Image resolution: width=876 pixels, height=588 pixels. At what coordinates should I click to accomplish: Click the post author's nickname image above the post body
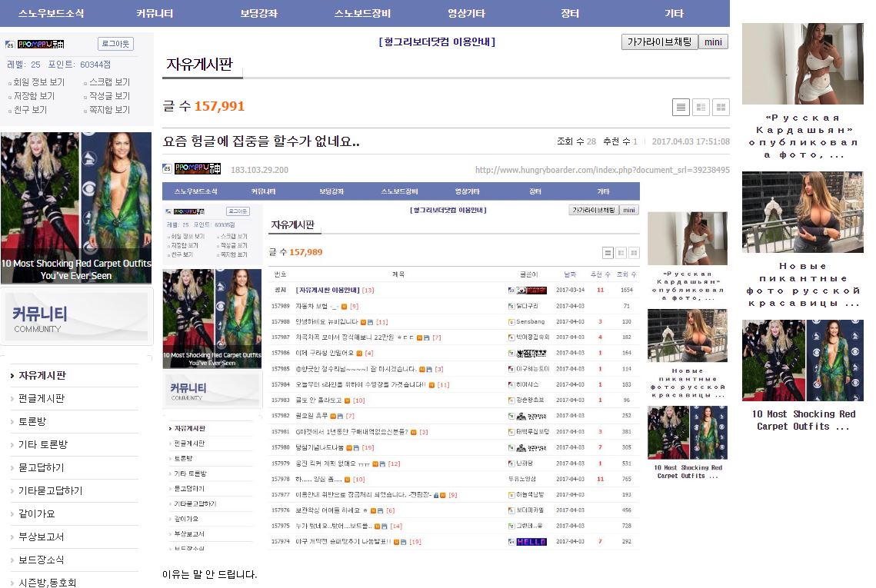click(197, 169)
